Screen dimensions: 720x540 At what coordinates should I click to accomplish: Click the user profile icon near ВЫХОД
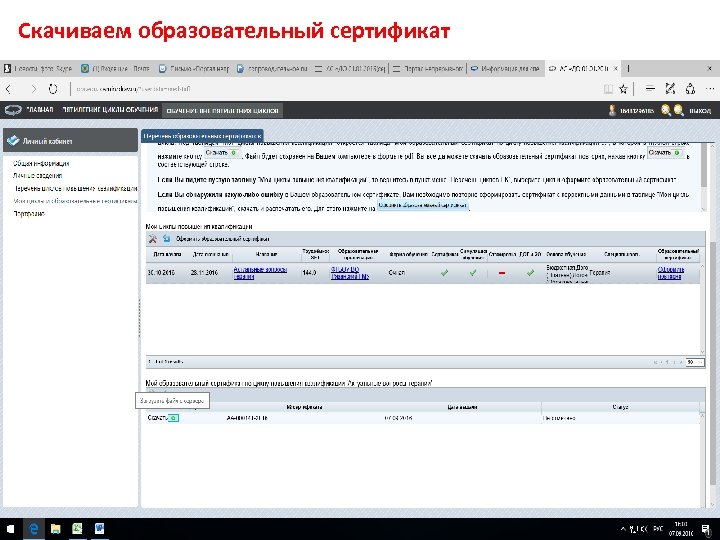(x=612, y=110)
